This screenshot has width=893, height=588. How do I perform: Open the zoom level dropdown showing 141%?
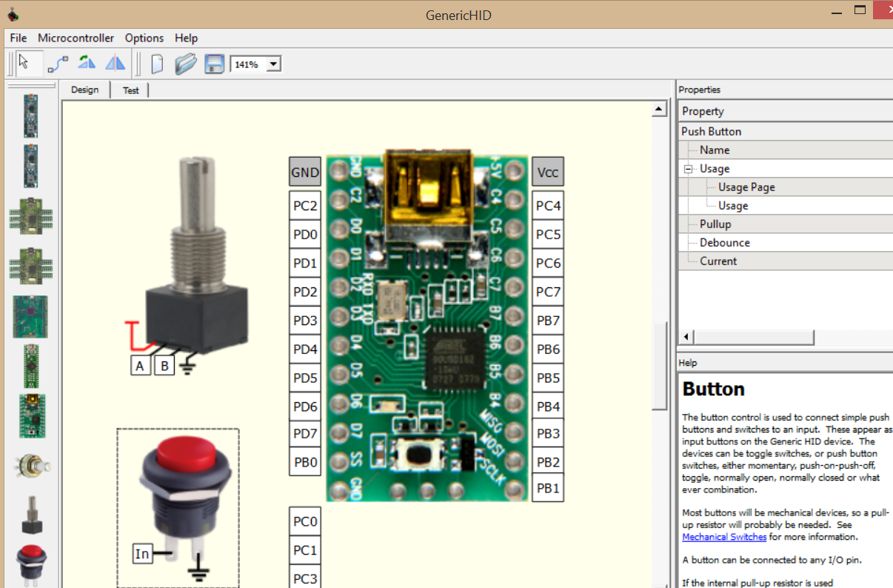coord(273,64)
